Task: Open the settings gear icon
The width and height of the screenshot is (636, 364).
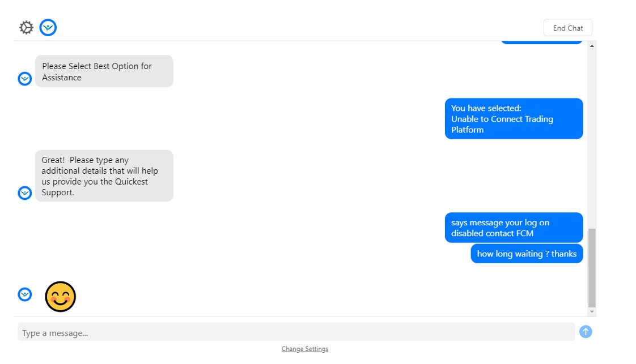Action: click(x=27, y=28)
